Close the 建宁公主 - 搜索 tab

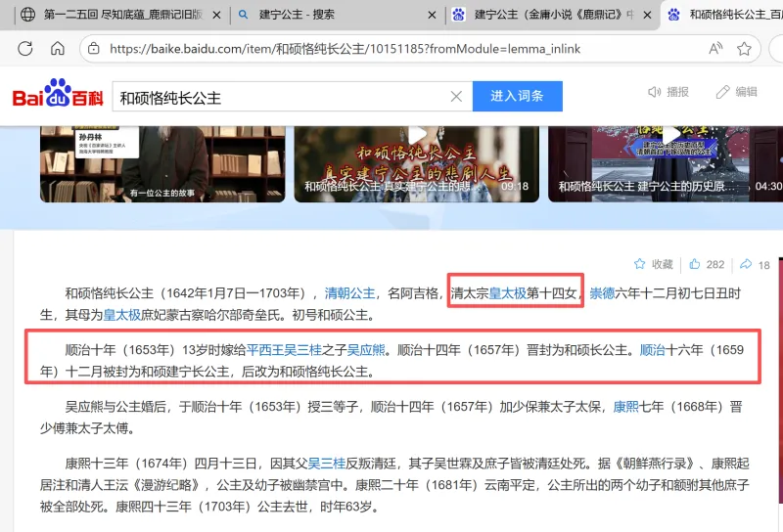tap(431, 15)
